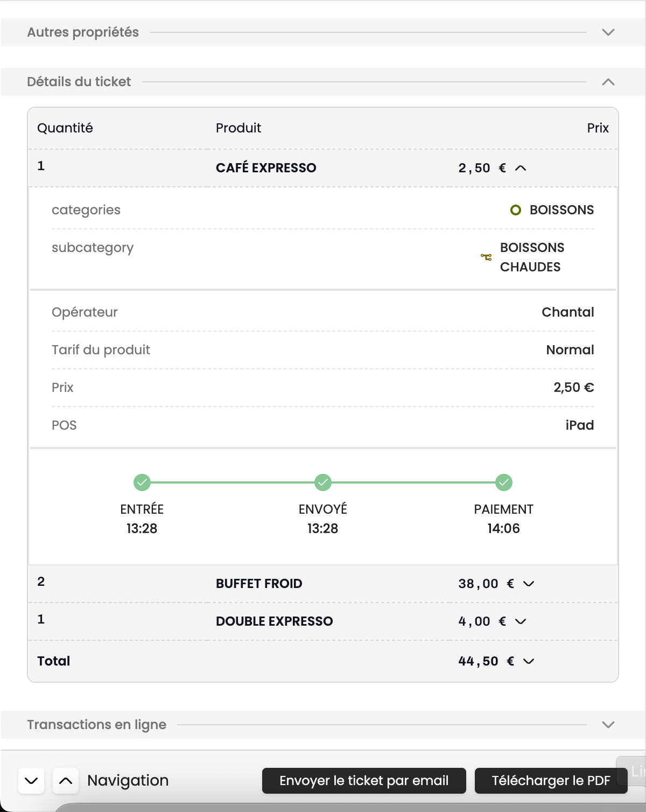Image resolution: width=646 pixels, height=812 pixels.
Task: Click the ENVOYÉ green checkmark step
Action: 323,482
